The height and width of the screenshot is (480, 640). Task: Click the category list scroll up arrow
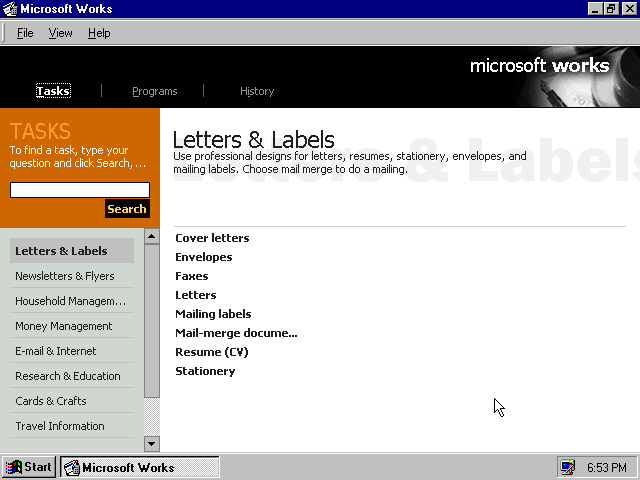(x=151, y=236)
